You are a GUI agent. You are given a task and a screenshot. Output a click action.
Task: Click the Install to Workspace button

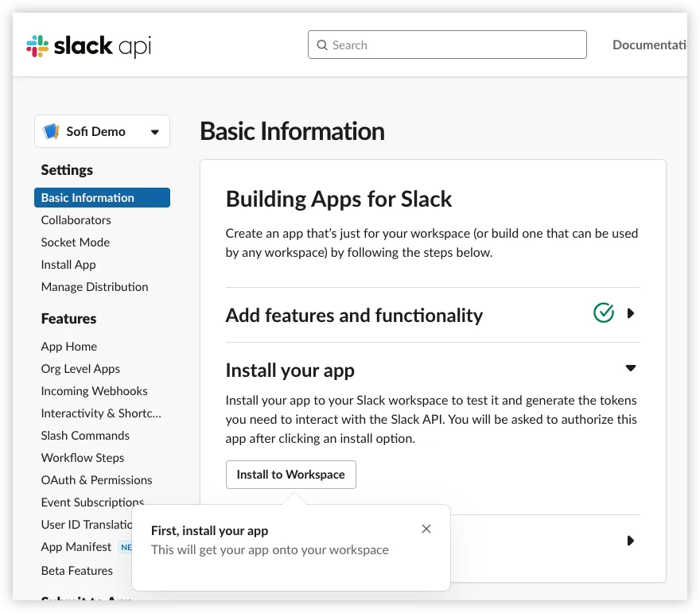[x=291, y=474]
